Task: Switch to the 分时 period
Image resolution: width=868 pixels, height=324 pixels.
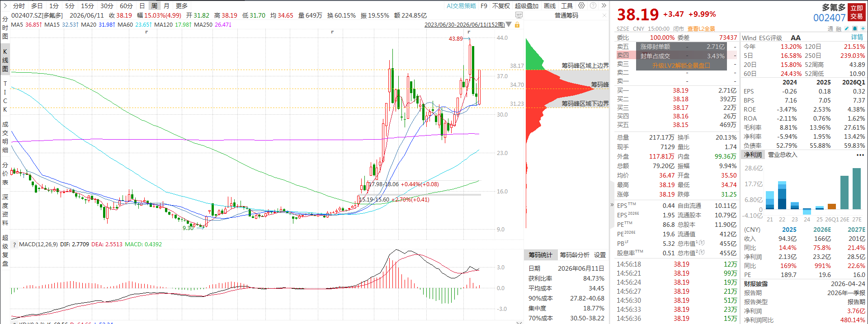Action: [x=19, y=6]
